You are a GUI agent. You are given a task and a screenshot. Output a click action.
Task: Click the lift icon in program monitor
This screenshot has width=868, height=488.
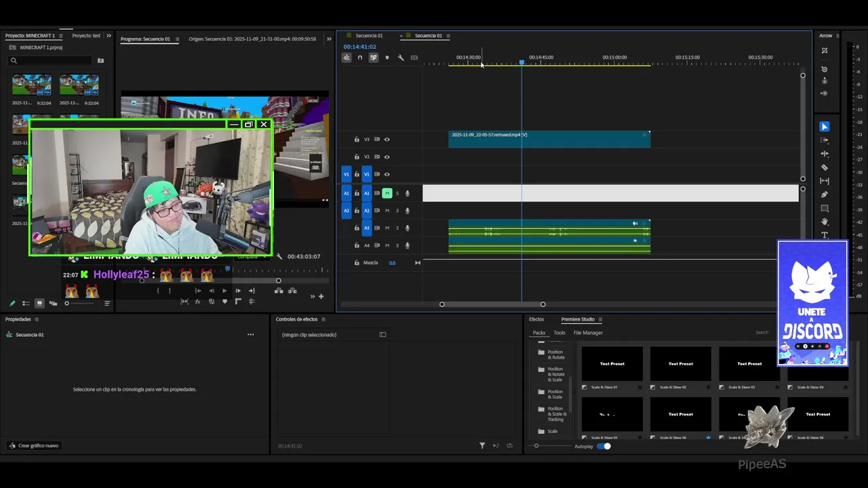(x=279, y=291)
